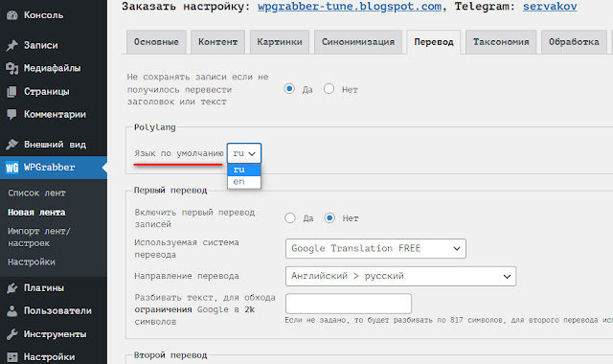Image resolution: width=613 pixels, height=364 pixels.
Task: Click the Плагины plug icon
Action: coord(12,288)
